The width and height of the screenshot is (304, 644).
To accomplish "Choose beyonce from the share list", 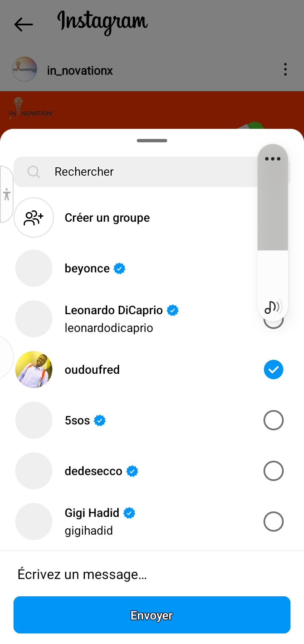I will [x=87, y=269].
